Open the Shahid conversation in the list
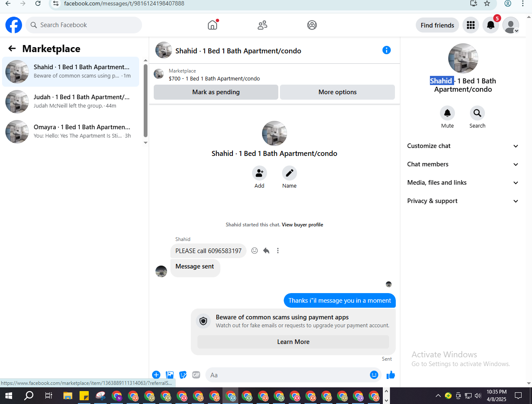Image resolution: width=532 pixels, height=404 pixels. click(x=71, y=72)
